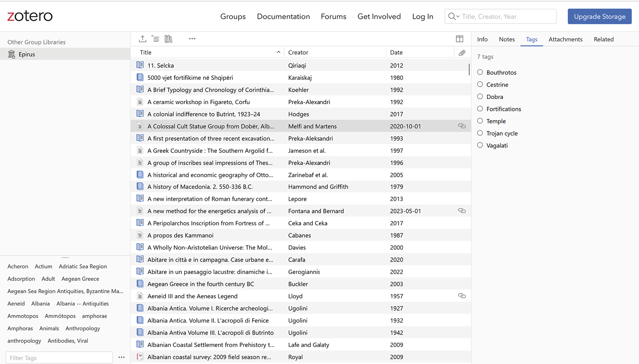Expand the search mode dropdown arrow
This screenshot has height=364, width=639.
[458, 17]
